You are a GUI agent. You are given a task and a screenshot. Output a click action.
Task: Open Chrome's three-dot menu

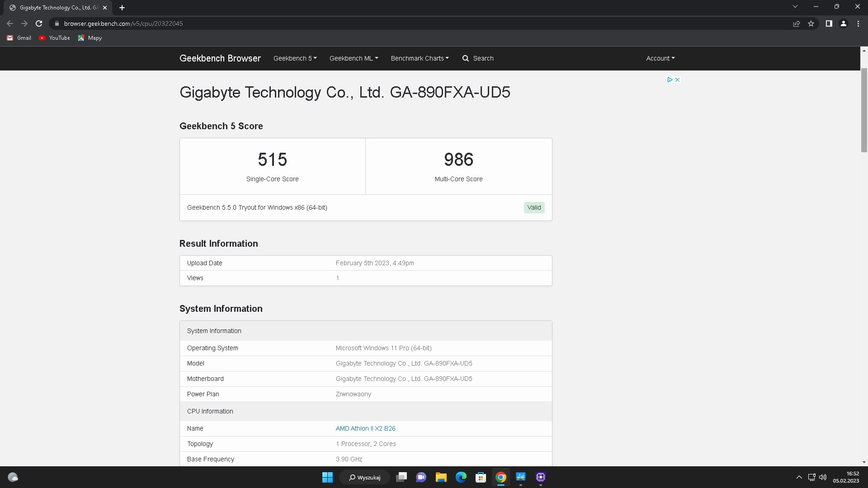coord(858,23)
